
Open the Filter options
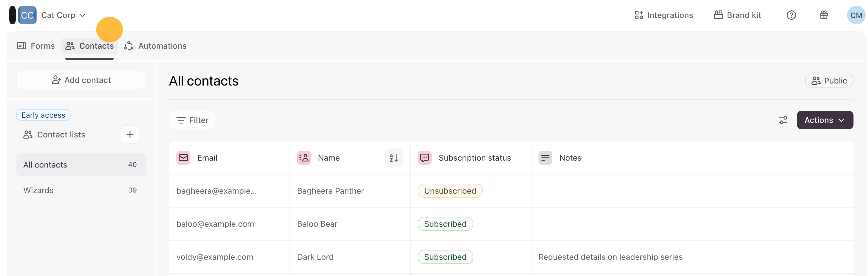[x=192, y=120]
